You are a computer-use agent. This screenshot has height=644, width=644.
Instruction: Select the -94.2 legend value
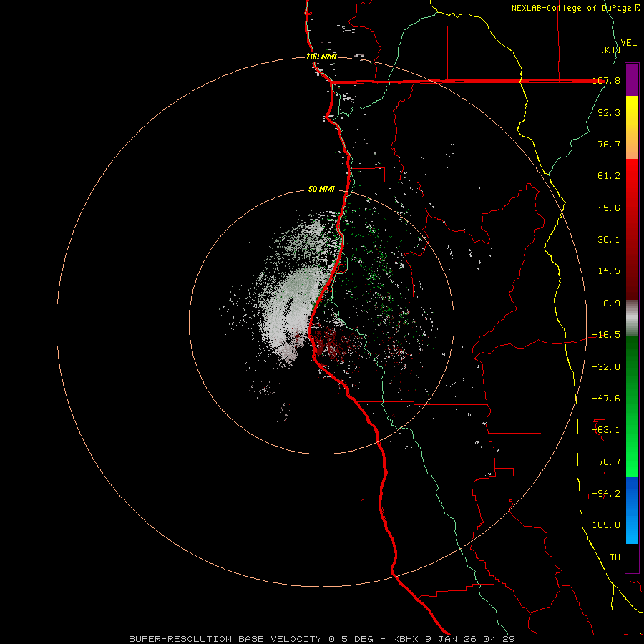606,493
